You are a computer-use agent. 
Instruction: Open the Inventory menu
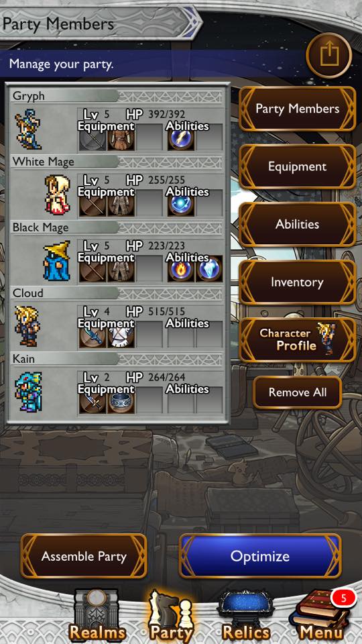pos(298,282)
